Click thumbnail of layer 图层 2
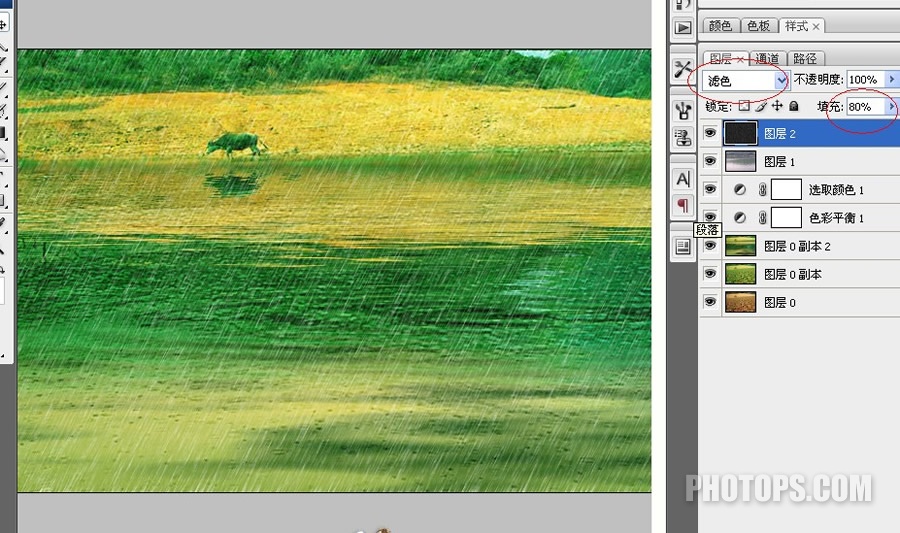 point(740,133)
